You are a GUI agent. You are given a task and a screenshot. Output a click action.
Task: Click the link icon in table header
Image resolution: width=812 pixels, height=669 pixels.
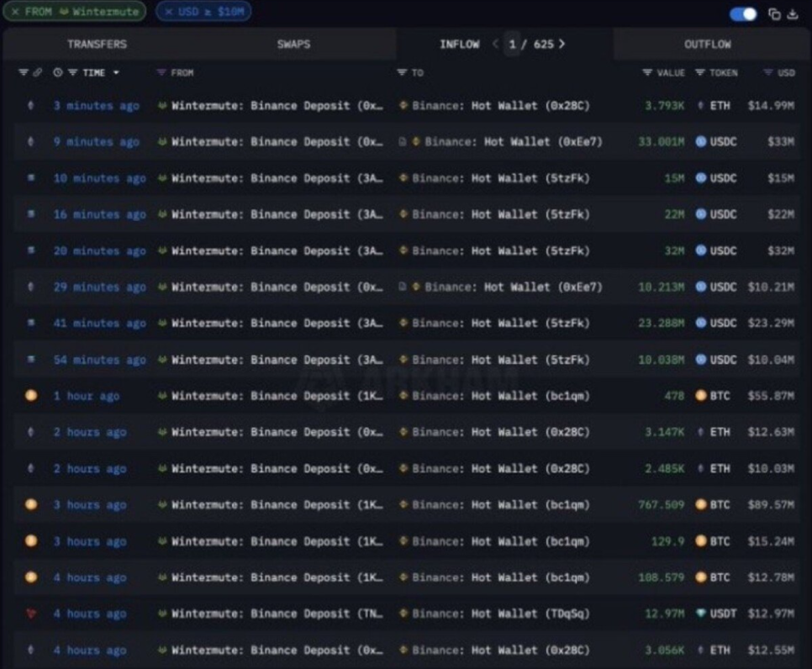pos(37,72)
